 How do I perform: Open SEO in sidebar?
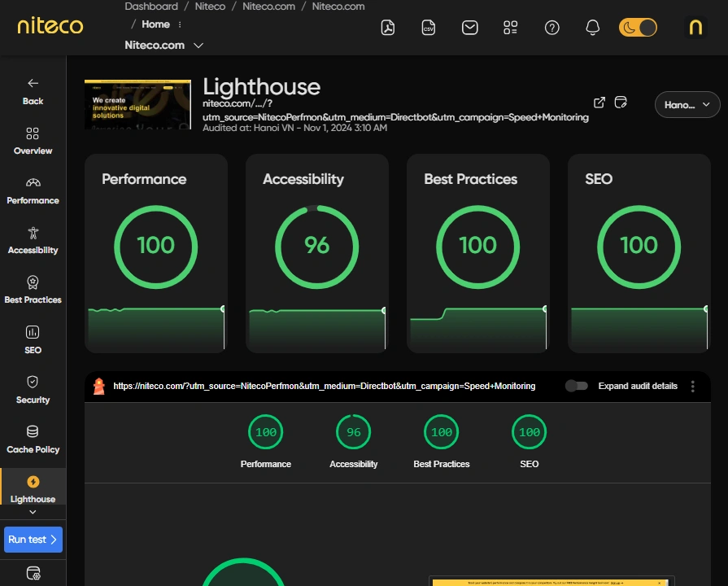point(33,340)
